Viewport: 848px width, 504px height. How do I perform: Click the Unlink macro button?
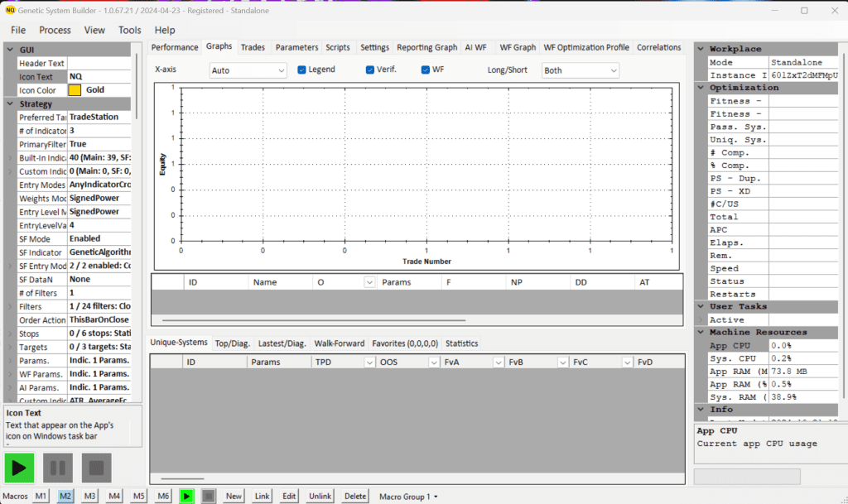coord(320,496)
